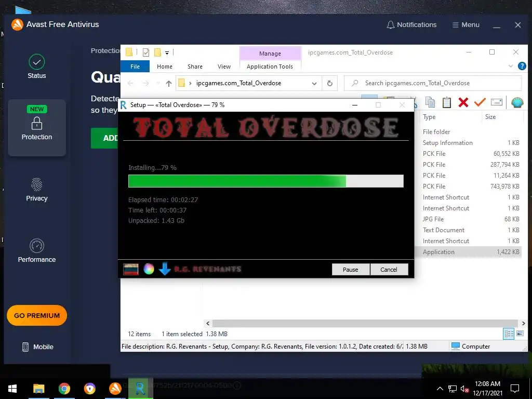Image resolution: width=532 pixels, height=399 pixels.
Task: Open the File tab in Explorer
Action: click(x=135, y=66)
